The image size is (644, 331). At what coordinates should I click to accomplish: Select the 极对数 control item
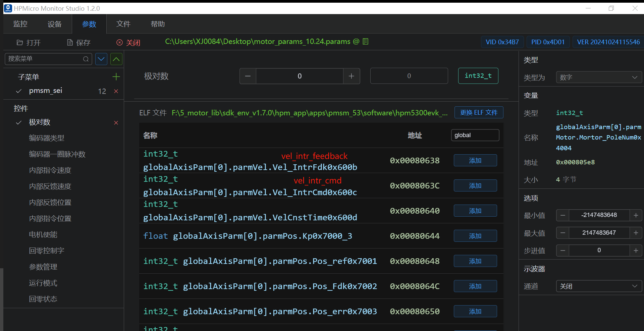tap(40, 122)
